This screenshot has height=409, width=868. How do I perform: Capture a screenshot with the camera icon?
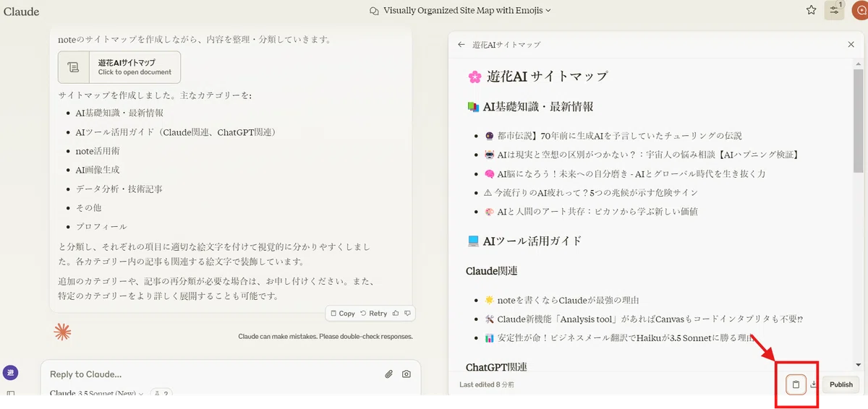[407, 374]
